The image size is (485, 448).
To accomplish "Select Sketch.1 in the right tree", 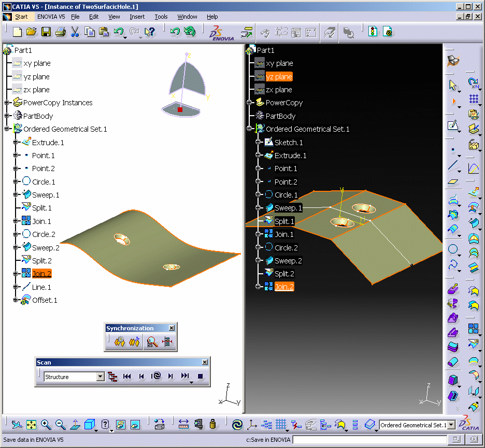I will 289,142.
